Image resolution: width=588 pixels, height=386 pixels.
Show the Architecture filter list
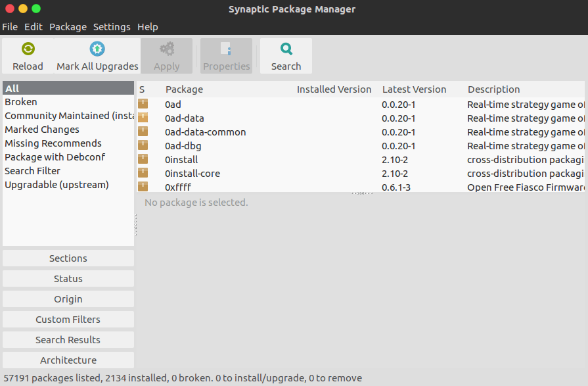pyautogui.click(x=68, y=360)
